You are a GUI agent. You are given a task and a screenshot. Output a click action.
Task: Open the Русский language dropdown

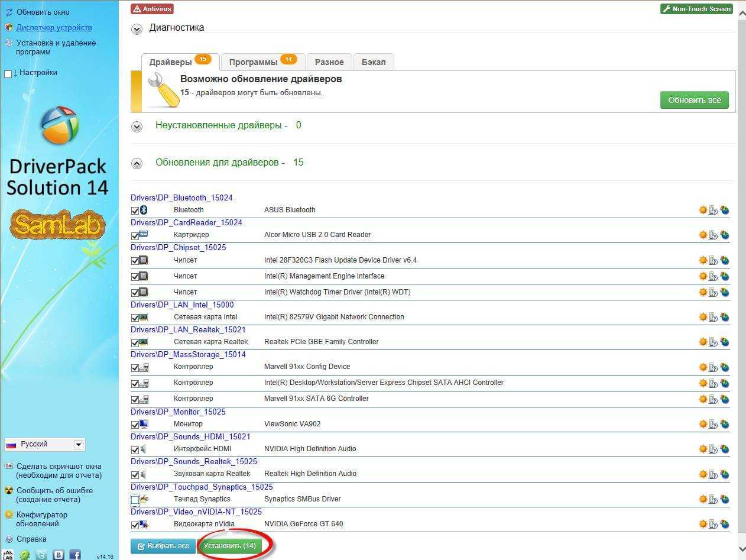click(x=78, y=445)
